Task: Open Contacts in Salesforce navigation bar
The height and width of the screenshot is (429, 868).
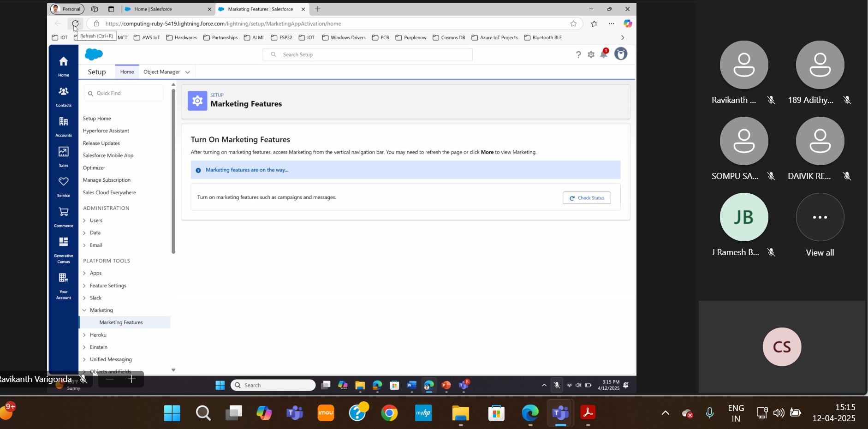Action: pyautogui.click(x=63, y=96)
